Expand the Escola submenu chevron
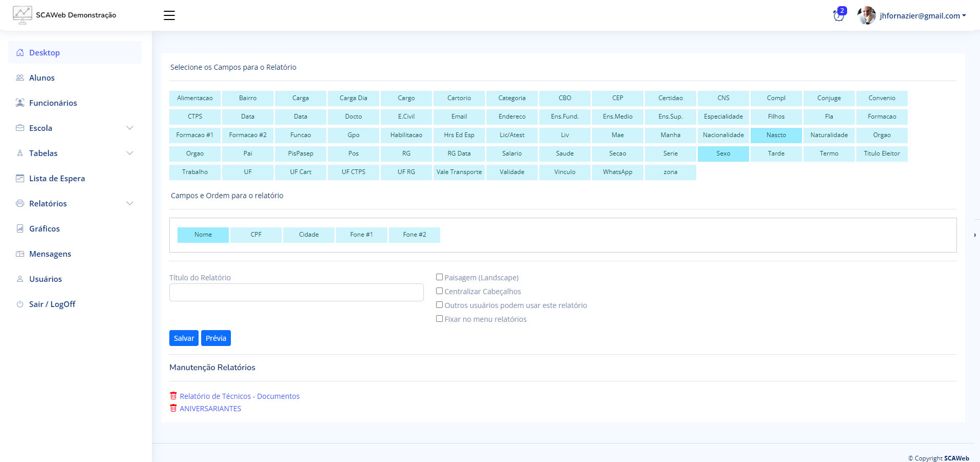 (130, 128)
